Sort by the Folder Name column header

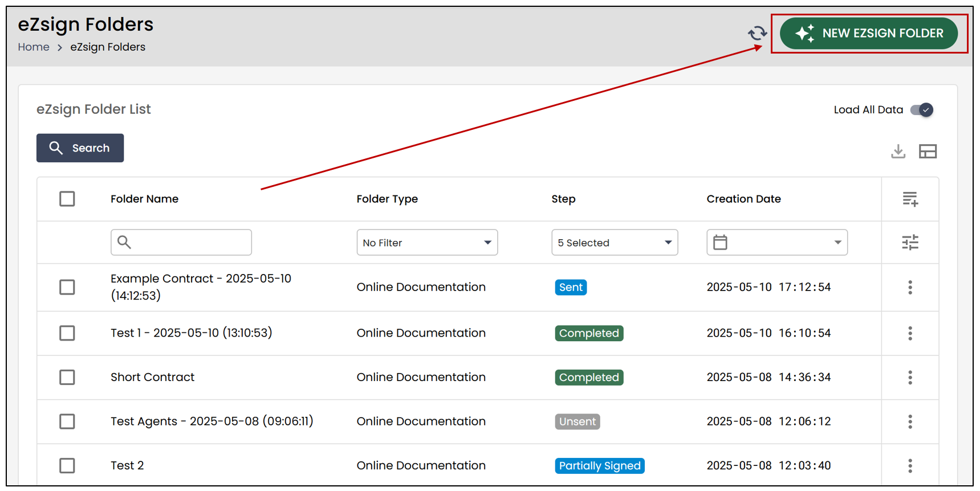click(x=144, y=199)
